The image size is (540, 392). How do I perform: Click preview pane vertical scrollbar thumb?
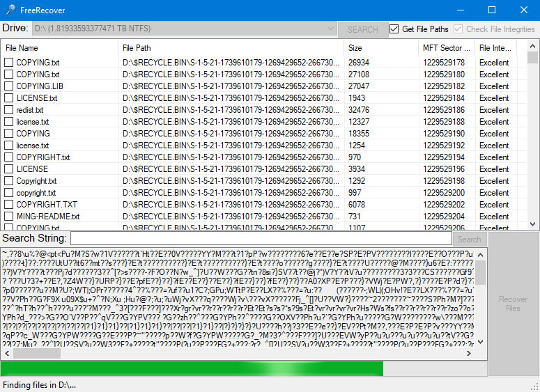[481, 272]
